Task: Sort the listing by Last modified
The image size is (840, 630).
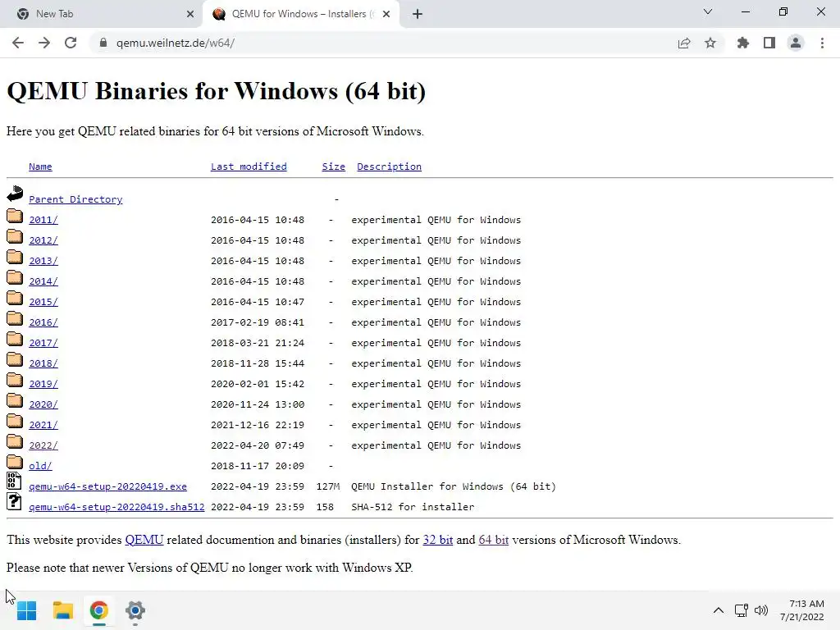Action: (249, 167)
